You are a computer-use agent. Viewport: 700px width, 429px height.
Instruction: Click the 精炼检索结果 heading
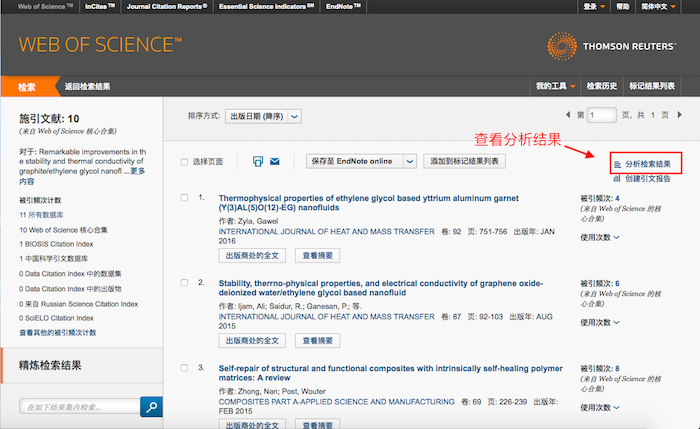tap(50, 366)
